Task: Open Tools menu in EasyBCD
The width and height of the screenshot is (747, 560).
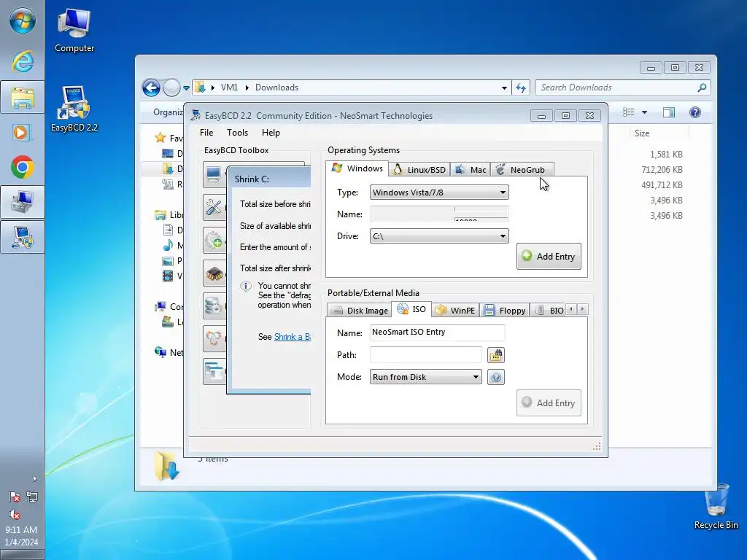Action: pos(237,133)
